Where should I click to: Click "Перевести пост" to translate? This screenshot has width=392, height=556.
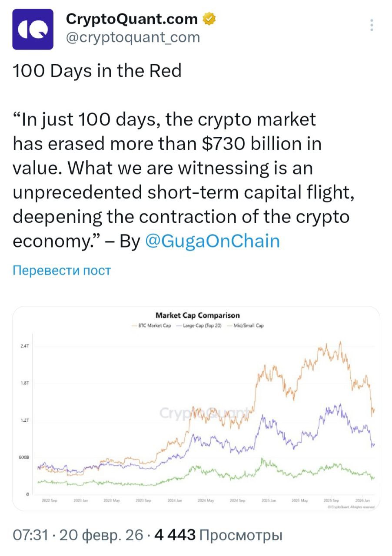[x=62, y=271]
